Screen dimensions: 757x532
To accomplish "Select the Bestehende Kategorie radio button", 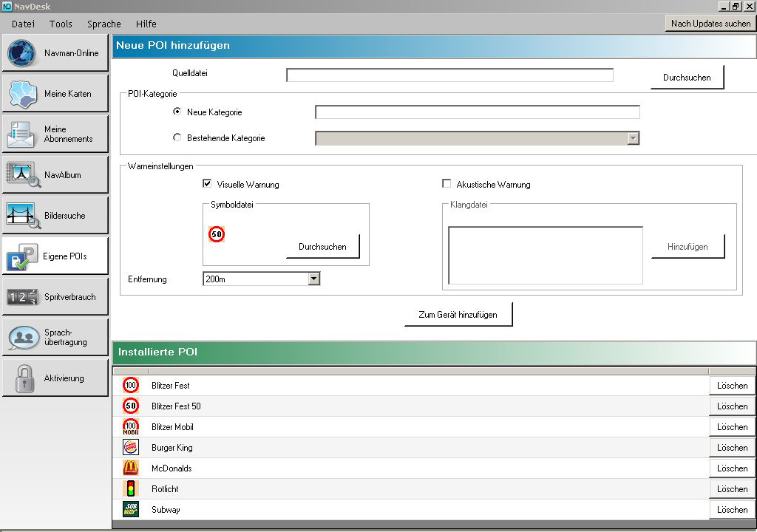I will (x=177, y=137).
